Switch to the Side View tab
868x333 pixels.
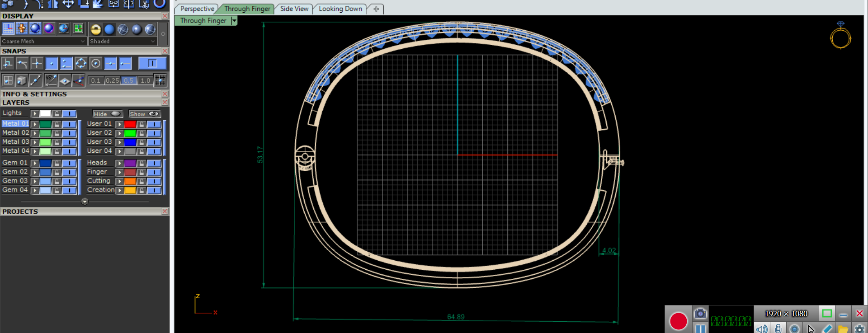pos(294,9)
